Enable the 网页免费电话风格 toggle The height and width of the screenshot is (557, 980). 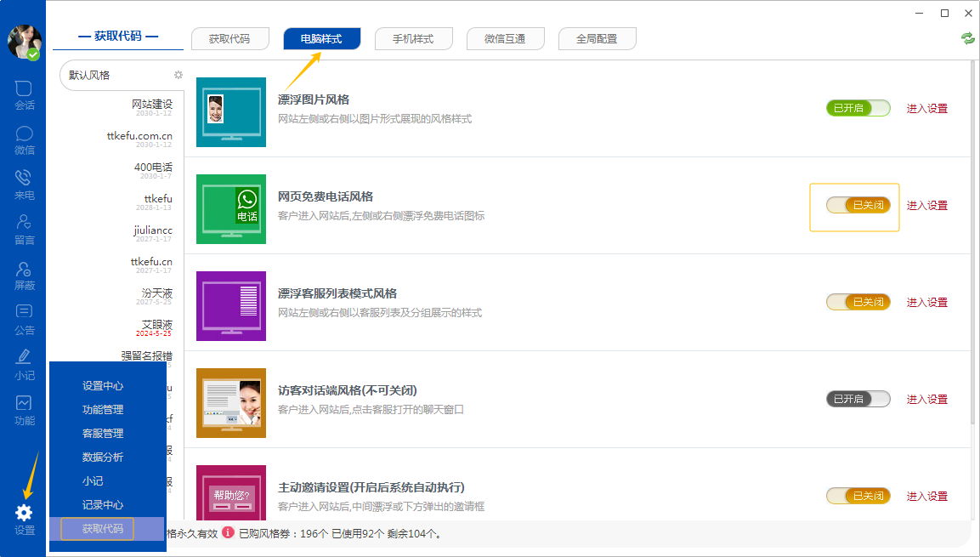click(858, 205)
